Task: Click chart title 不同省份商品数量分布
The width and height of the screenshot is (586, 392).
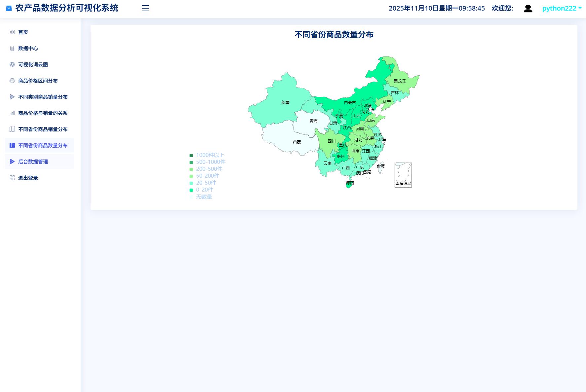Action: coord(334,35)
